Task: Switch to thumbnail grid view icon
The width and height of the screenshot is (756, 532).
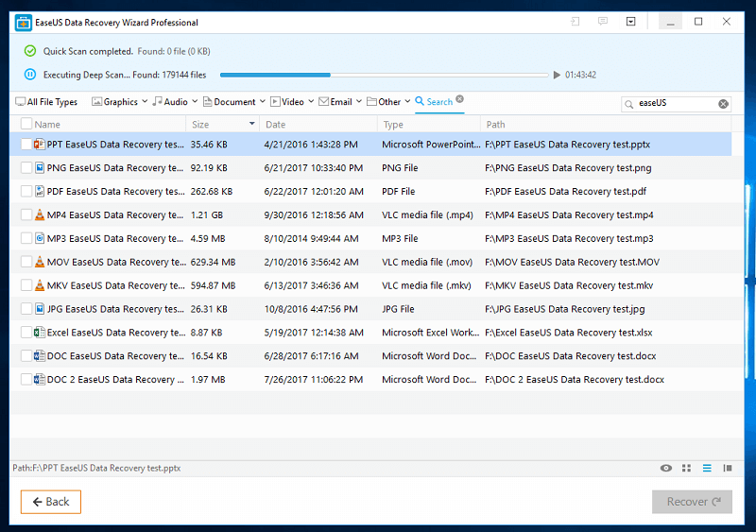Action: tap(687, 468)
